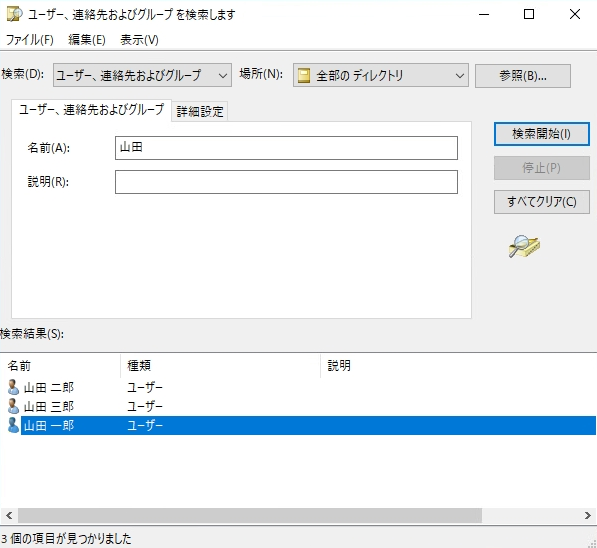597x548 pixels.
Task: Click the 説明(R) input field
Action: click(x=286, y=182)
